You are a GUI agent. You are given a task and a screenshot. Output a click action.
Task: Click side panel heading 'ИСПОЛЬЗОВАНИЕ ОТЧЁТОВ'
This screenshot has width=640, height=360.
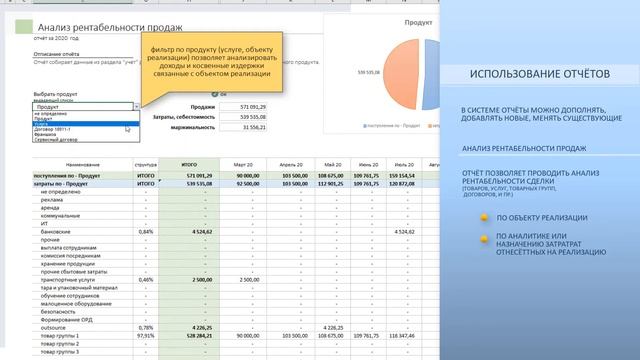point(540,74)
